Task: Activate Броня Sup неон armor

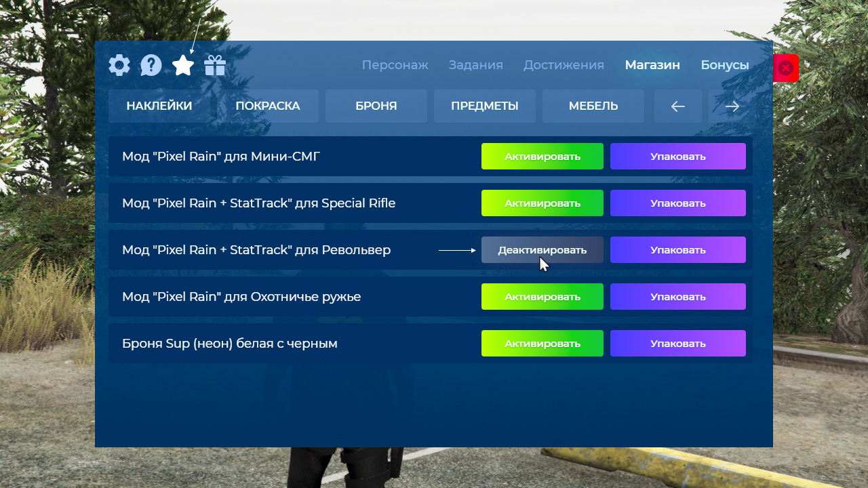Action: click(x=542, y=344)
